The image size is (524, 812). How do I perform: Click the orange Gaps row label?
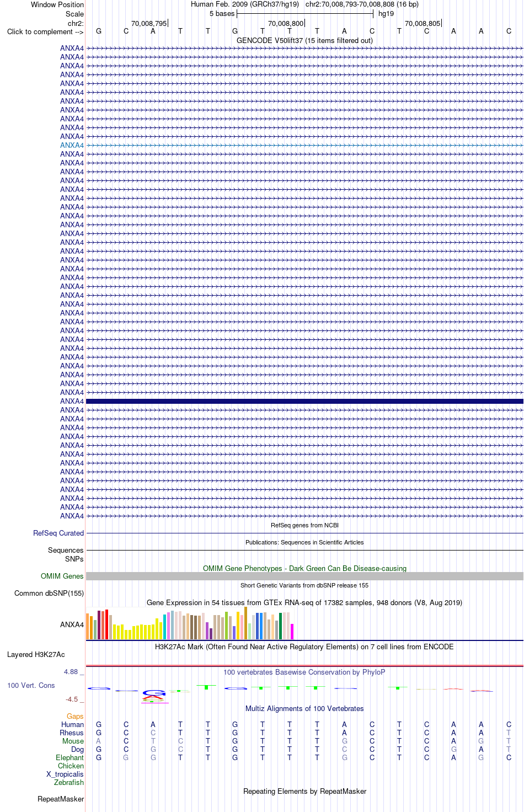[x=75, y=716]
